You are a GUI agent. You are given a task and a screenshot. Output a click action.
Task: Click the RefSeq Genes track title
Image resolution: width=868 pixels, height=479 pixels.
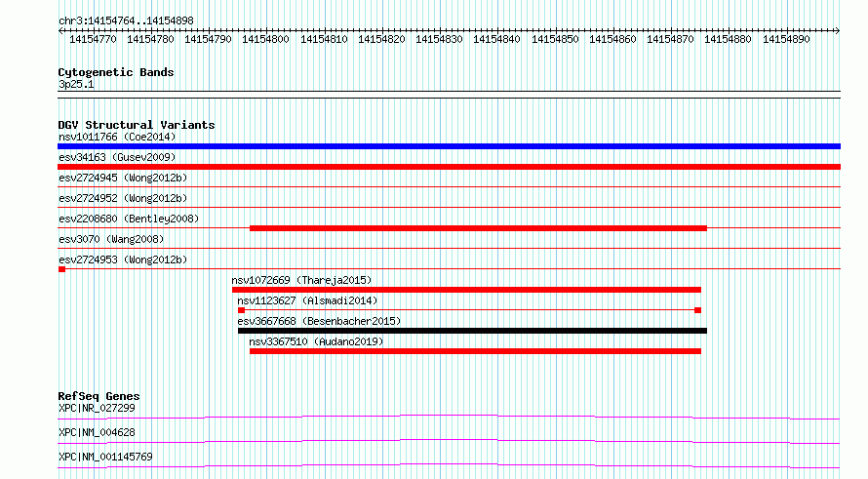point(99,396)
